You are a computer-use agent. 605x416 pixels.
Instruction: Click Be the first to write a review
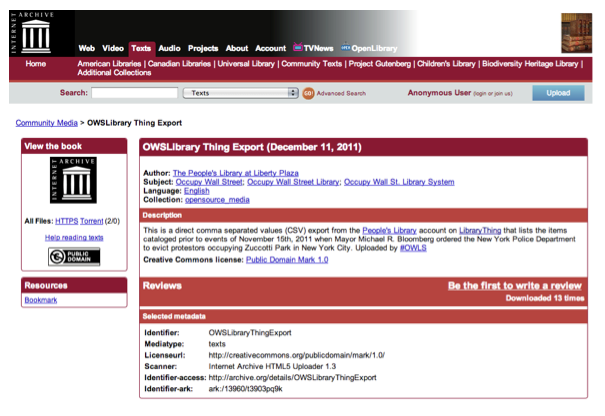click(x=515, y=286)
